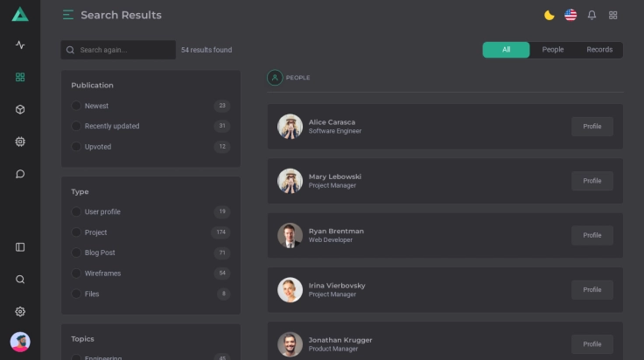
Task: Click the sidebar settings gear icon
Action: click(x=20, y=312)
